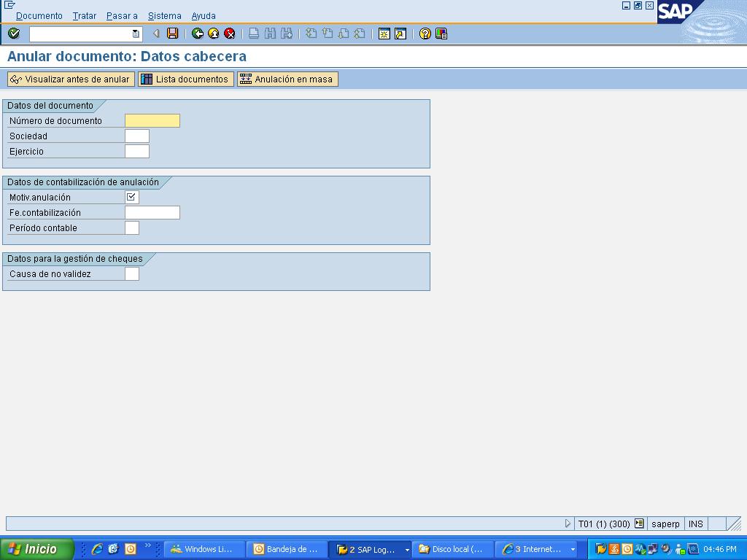Click the green Back arrow icon
The height and width of the screenshot is (560, 747).
198,34
